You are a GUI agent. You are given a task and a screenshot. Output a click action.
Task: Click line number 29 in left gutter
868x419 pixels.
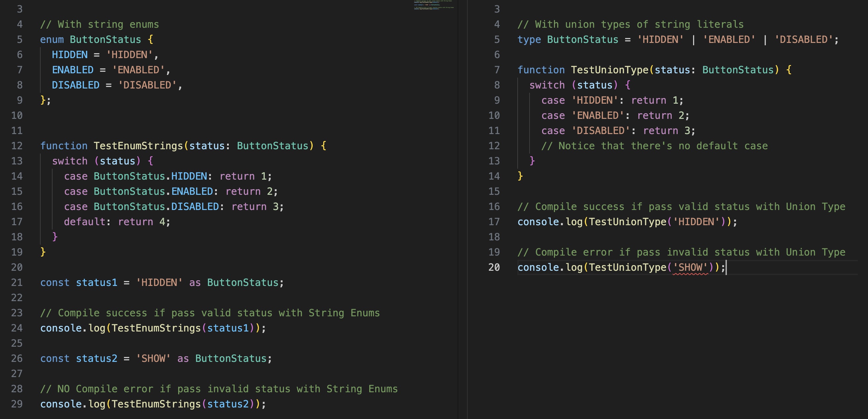pyautogui.click(x=17, y=404)
